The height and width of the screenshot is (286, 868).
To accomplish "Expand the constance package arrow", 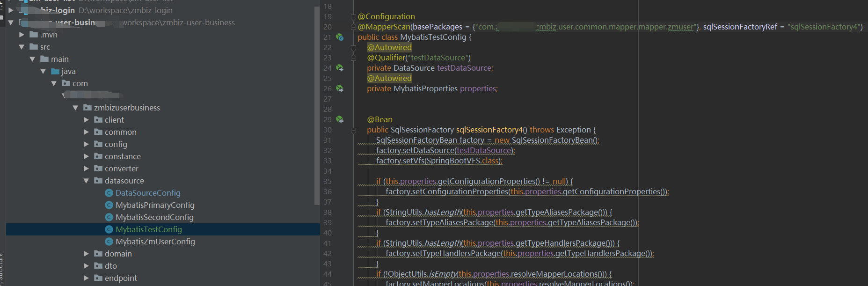I will [86, 156].
